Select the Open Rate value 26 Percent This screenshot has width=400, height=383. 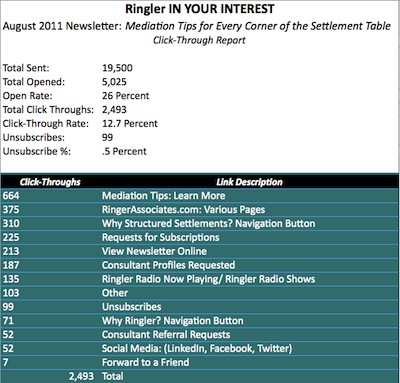[125, 96]
